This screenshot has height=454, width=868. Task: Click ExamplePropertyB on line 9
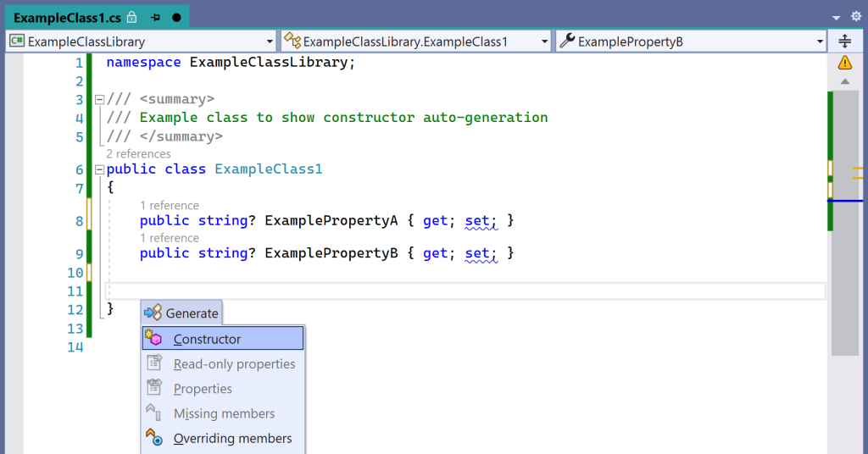pyautogui.click(x=331, y=253)
